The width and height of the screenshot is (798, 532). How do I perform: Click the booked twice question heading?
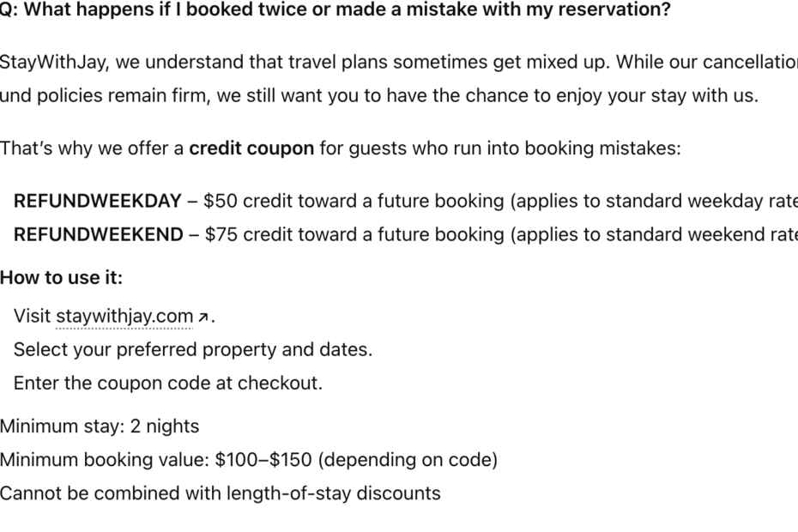pos(335,10)
